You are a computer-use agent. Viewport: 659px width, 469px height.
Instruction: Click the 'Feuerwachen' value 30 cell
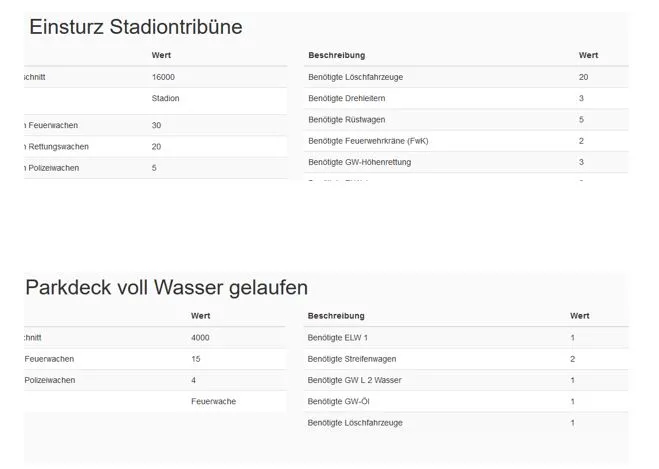point(157,125)
